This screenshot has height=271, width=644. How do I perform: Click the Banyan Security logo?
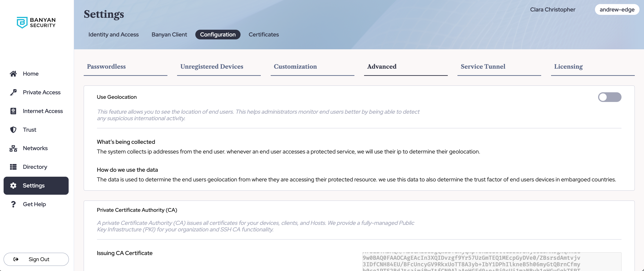click(36, 23)
